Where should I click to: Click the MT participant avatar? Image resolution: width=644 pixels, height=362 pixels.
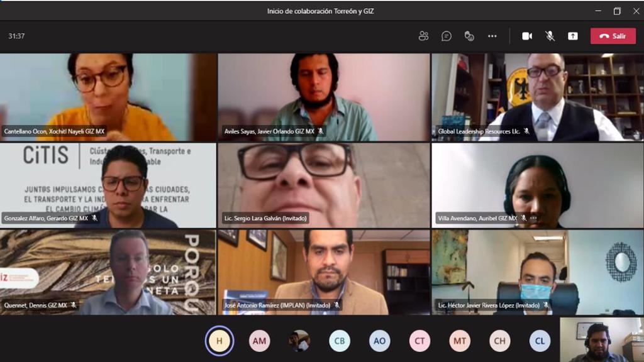click(x=460, y=341)
